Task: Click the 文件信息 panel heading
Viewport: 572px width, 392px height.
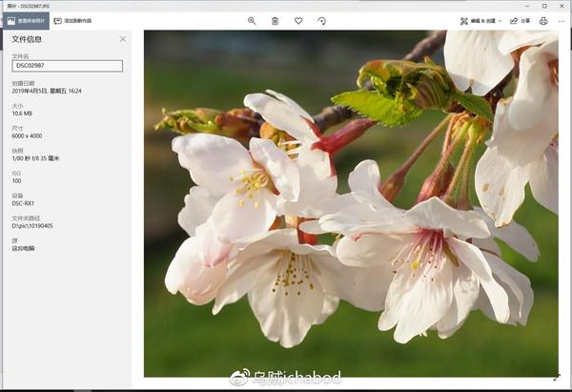Action: click(x=27, y=39)
